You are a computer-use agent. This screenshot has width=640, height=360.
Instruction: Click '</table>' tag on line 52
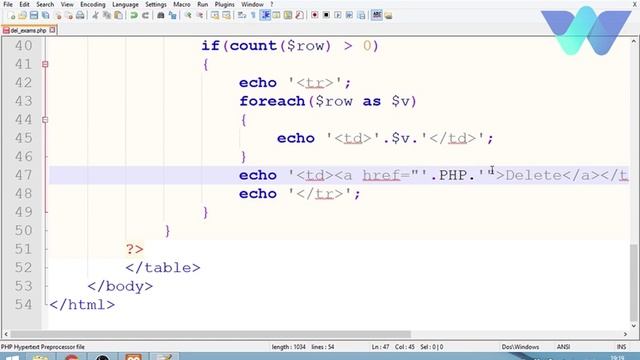click(x=163, y=268)
